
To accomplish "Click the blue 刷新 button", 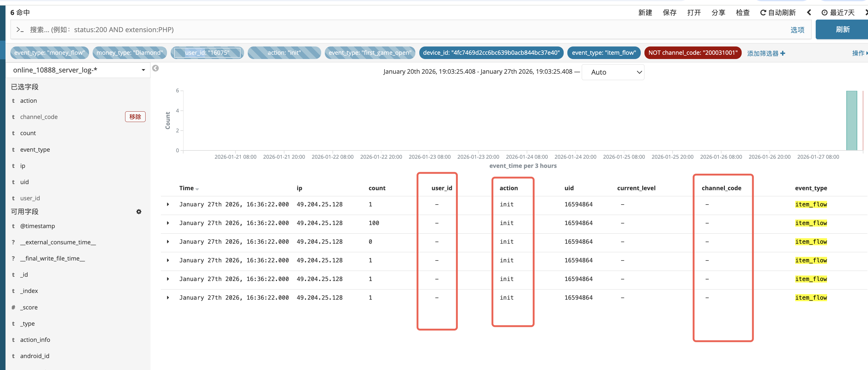I will pyautogui.click(x=842, y=30).
